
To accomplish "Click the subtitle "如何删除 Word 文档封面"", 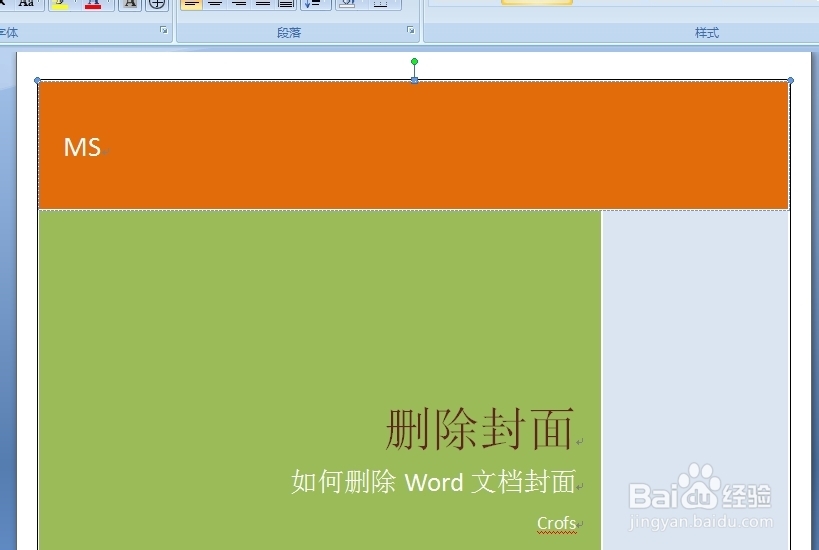I will click(x=434, y=482).
